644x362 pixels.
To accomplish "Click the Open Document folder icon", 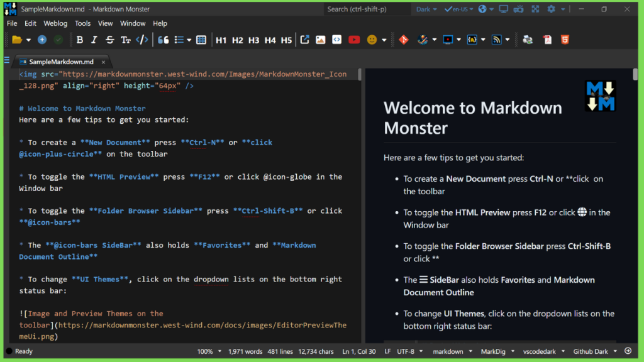I will click(17, 40).
